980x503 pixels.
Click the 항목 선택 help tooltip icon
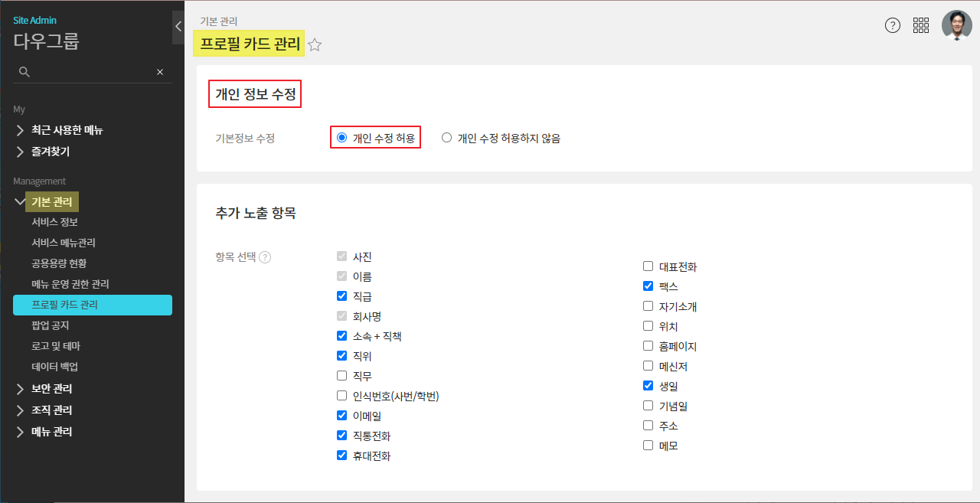click(265, 257)
